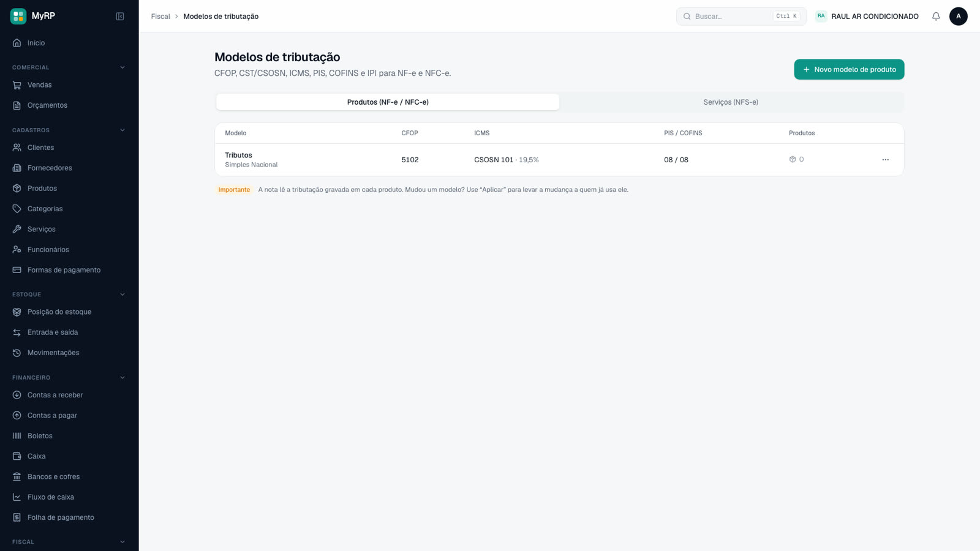Collapse the FINANCEIRO section chevron
This screenshot has width=980, height=551.
[123, 378]
